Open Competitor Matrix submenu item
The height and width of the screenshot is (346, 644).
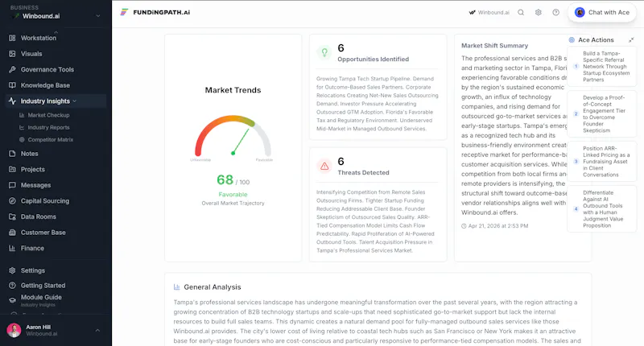tap(51, 139)
